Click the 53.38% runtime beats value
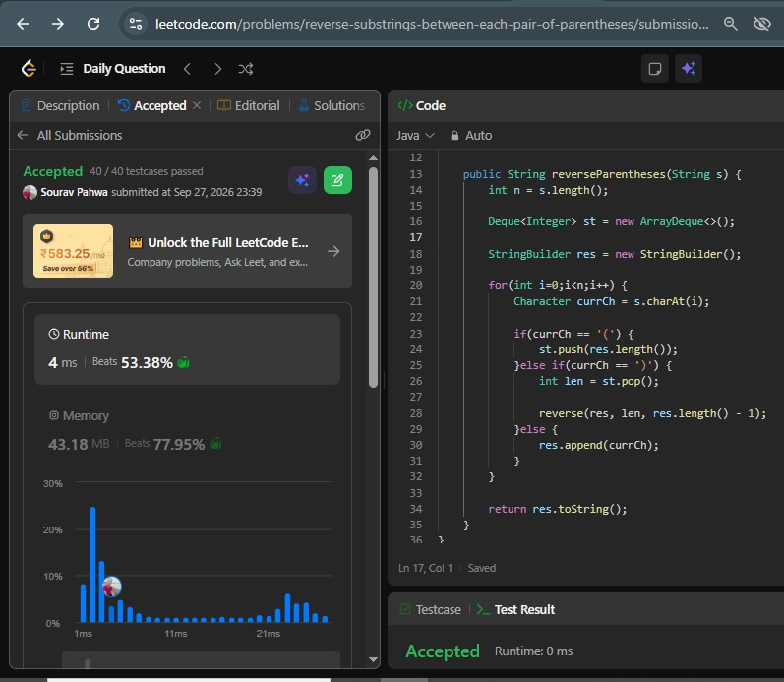The width and height of the screenshot is (784, 682). pos(147,362)
